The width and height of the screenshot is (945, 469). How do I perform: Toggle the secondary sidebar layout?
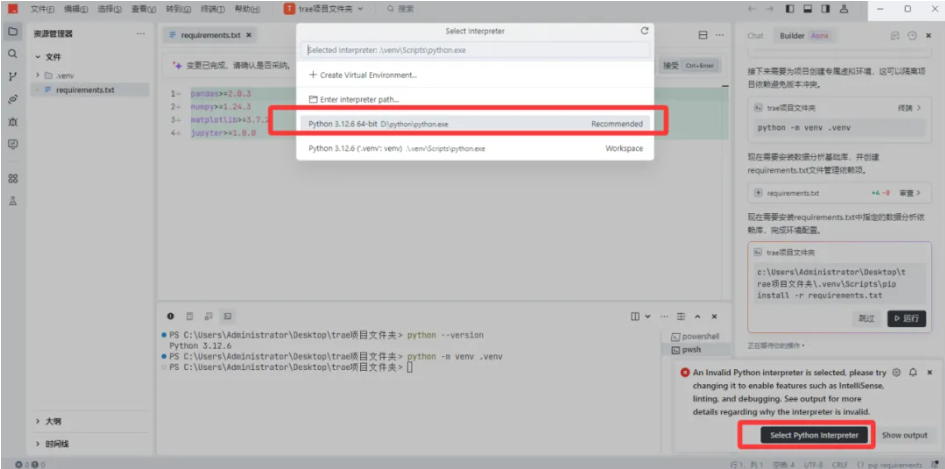coord(826,9)
